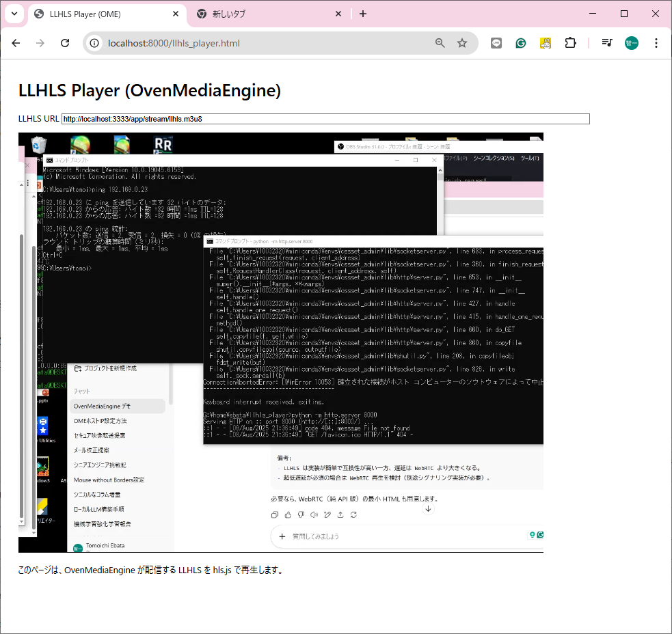Bookmark this page with the star

coord(462,43)
